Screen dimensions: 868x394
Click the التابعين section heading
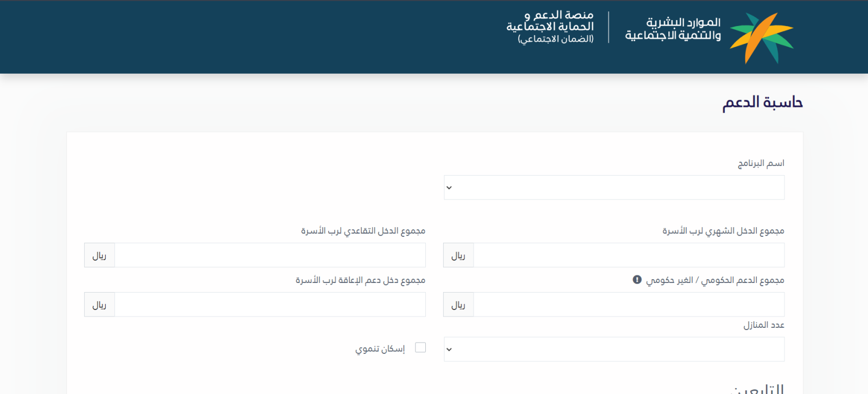(x=758, y=389)
